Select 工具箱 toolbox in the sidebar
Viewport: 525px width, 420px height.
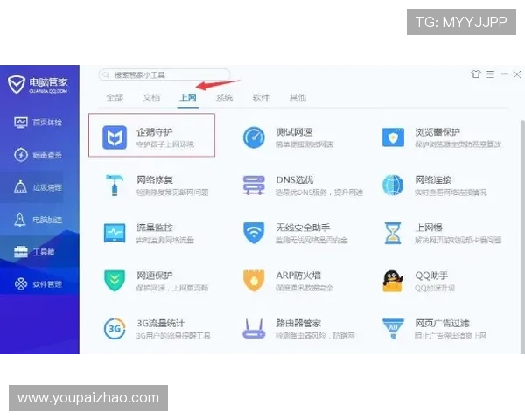point(34,252)
